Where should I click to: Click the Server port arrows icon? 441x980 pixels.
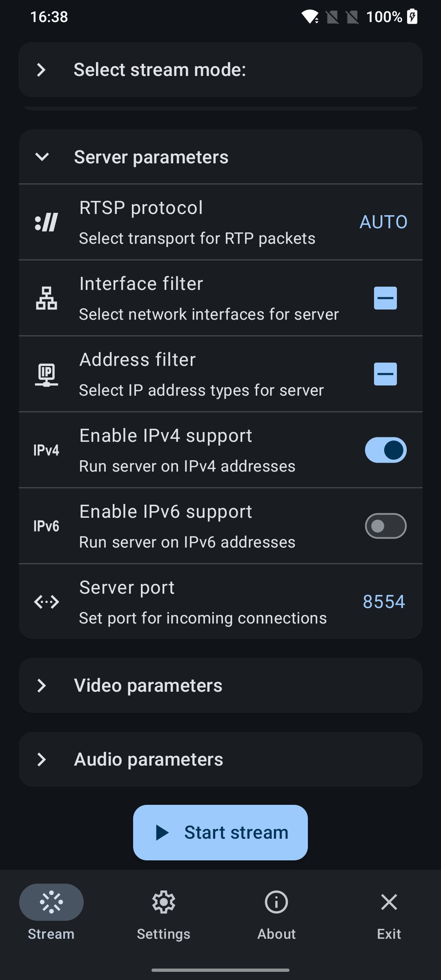[x=46, y=602]
